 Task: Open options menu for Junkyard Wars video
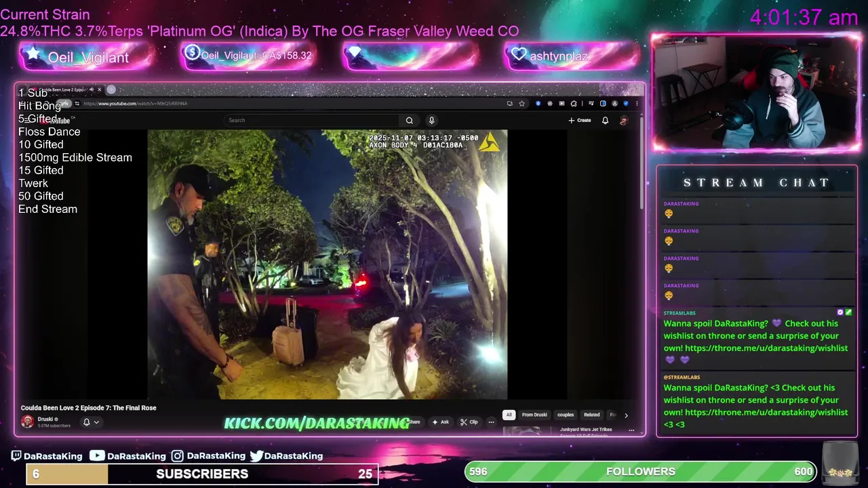[631, 430]
